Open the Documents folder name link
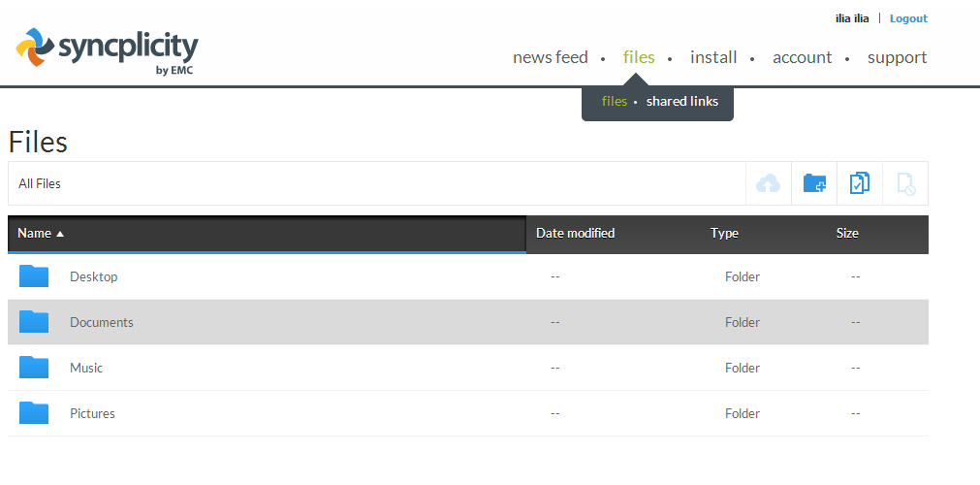980x485 pixels. pyautogui.click(x=102, y=322)
